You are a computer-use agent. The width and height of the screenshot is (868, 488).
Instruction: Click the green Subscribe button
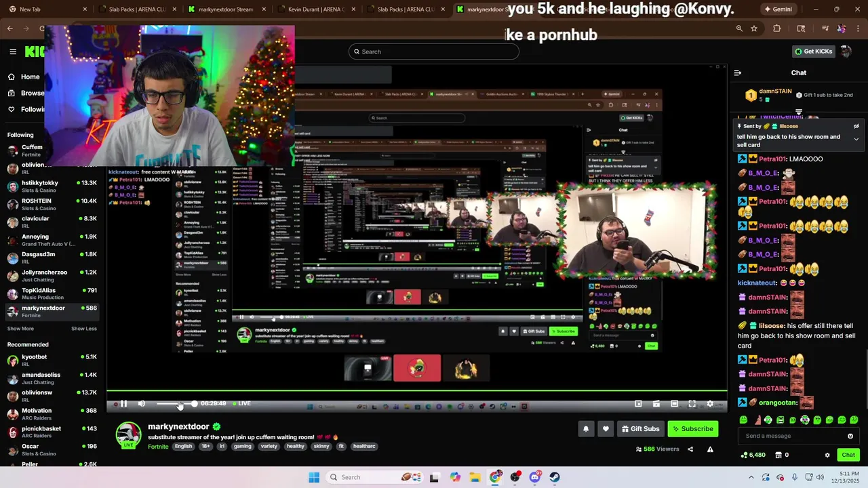point(692,429)
